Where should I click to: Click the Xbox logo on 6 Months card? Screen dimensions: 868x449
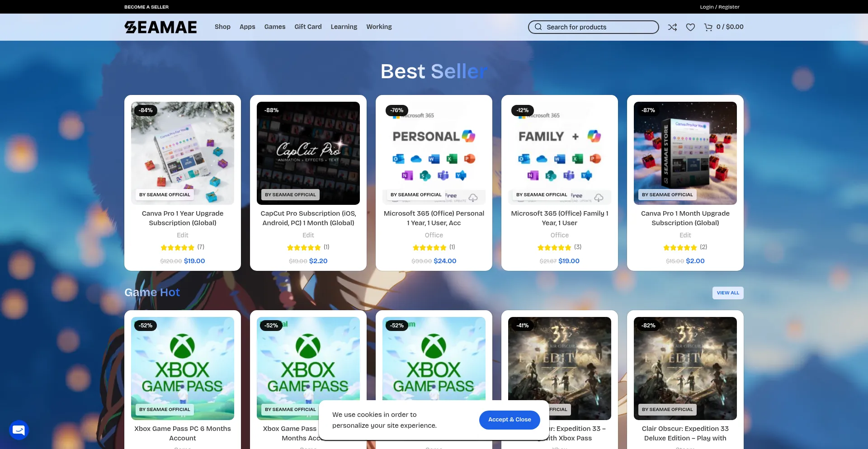(182, 346)
